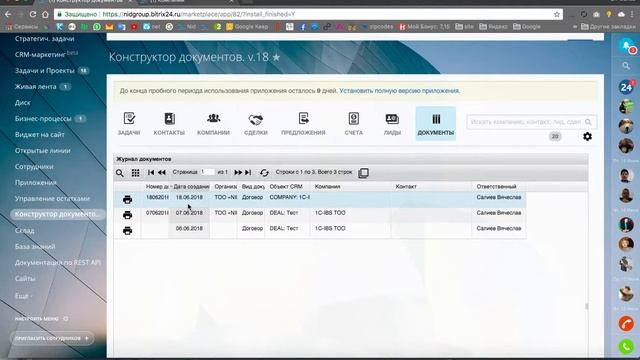Go to next page of journal
This screenshot has height=360, width=640.
pyautogui.click(x=238, y=173)
